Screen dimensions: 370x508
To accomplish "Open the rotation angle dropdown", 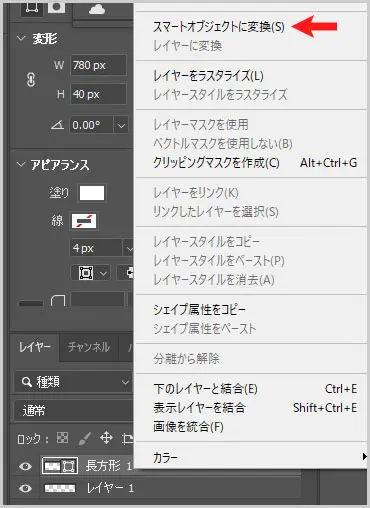I will pos(121,125).
